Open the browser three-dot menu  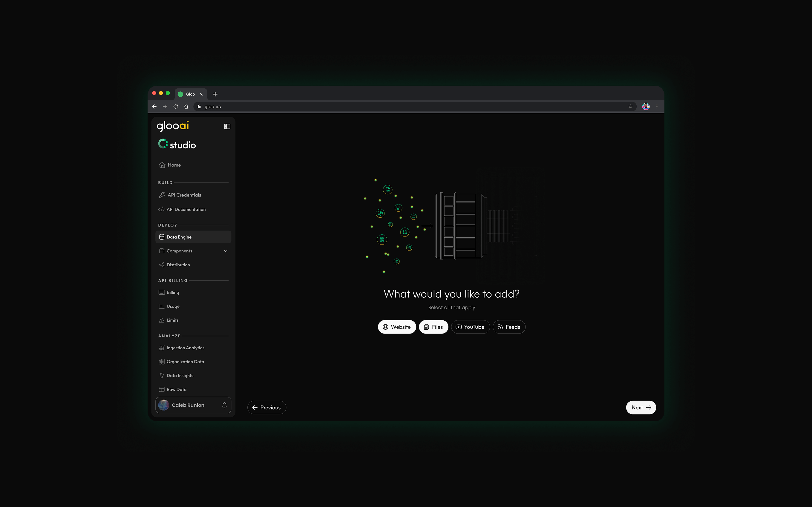coord(657,107)
